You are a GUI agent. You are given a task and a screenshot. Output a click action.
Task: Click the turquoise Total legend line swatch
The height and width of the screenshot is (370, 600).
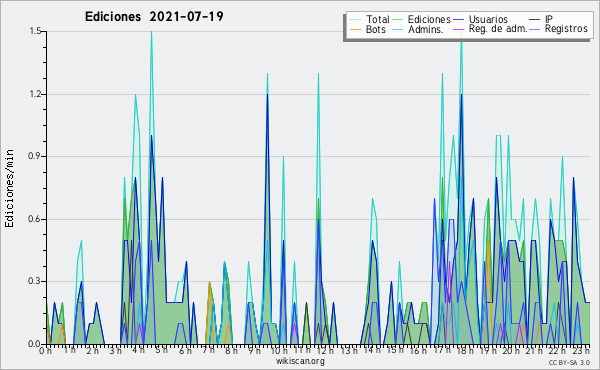click(355, 19)
